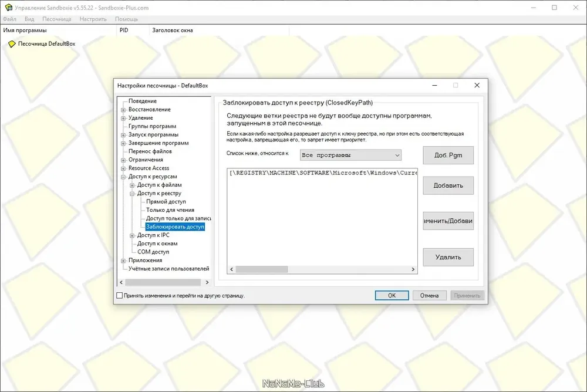
Task: Open the Песочница menu
Action: tap(56, 19)
